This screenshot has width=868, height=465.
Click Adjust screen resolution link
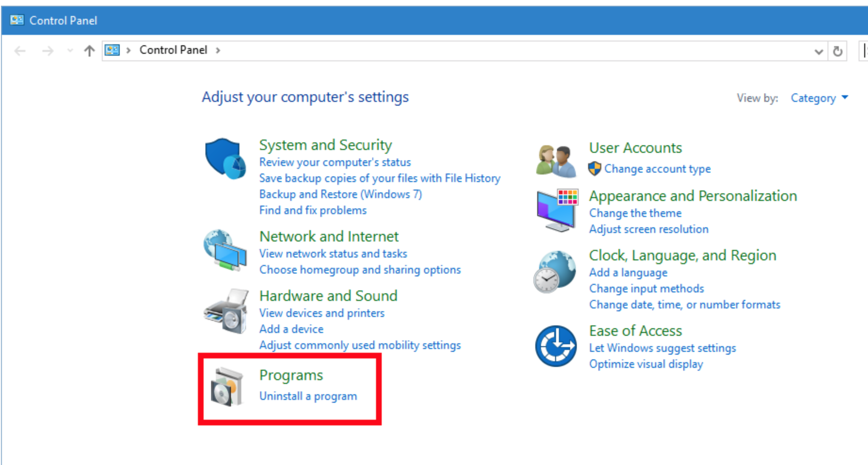click(648, 229)
